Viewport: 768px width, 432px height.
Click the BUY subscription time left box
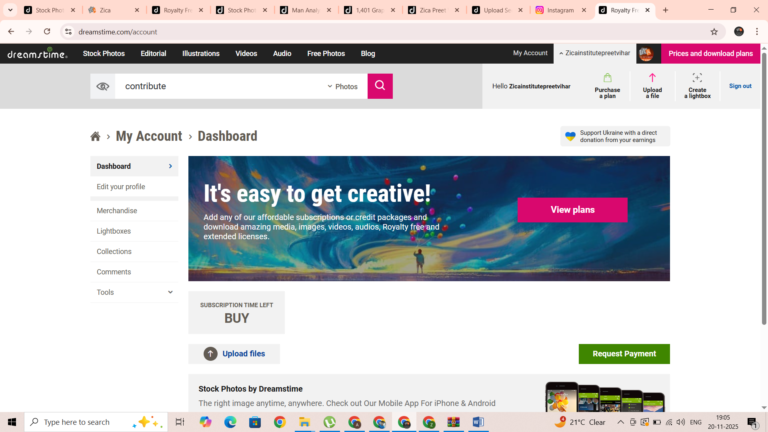click(x=237, y=312)
